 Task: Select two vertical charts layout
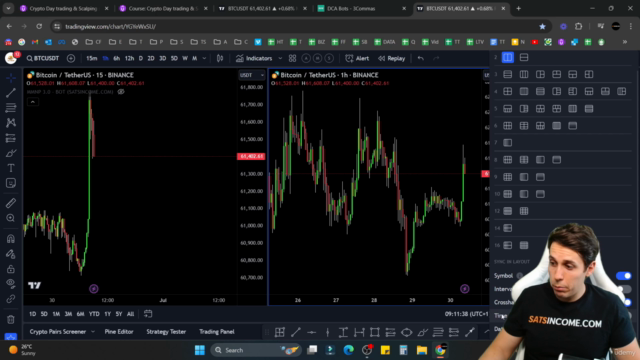click(x=508, y=58)
